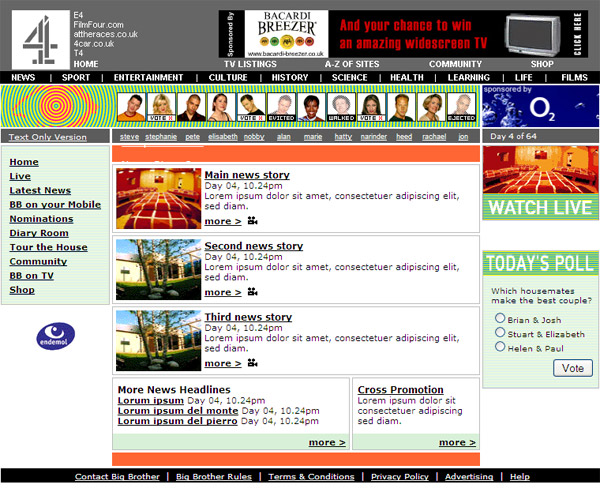
Task: Open BB on your Mobile link
Action: point(55,204)
